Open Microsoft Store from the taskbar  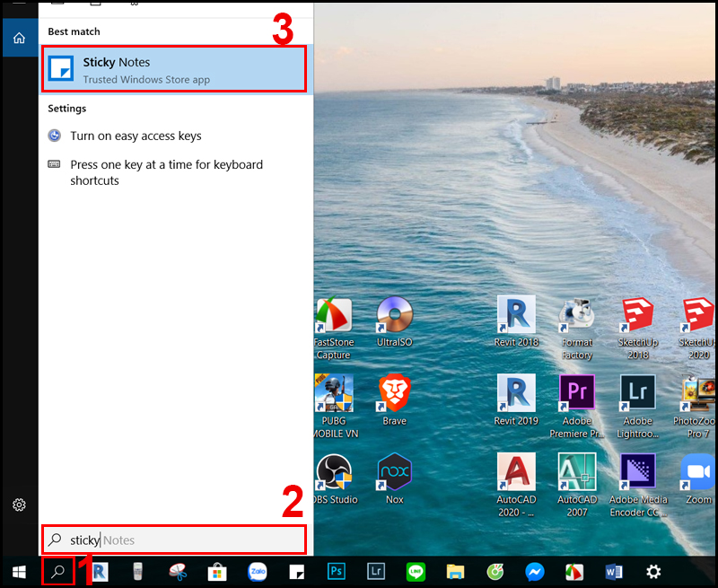point(217,572)
